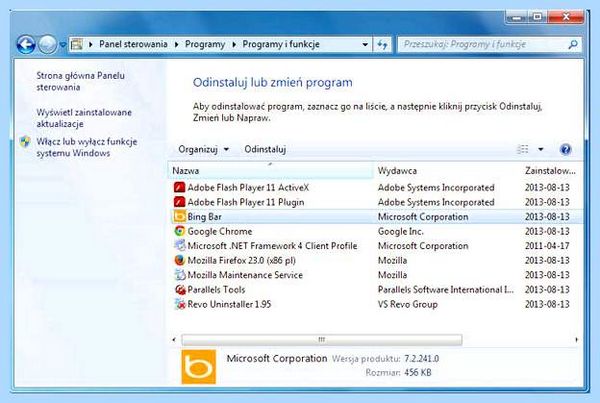Open the Organizuj dropdown menu
Viewport: 600px width, 403px height.
(204, 149)
